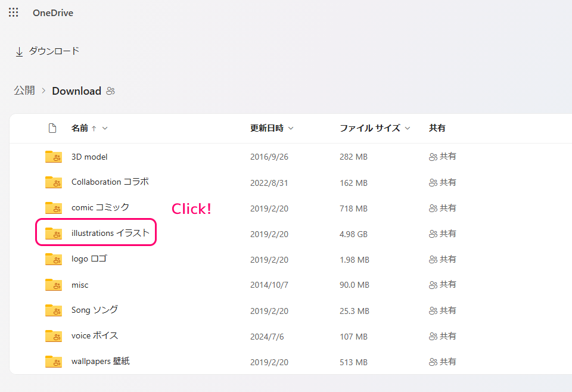Click the size 1.98 MB
Image resolution: width=572 pixels, height=392 pixels.
pyautogui.click(x=355, y=260)
